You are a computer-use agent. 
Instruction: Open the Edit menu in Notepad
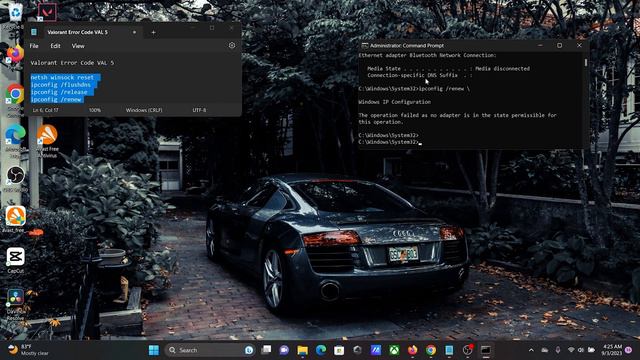pos(55,46)
